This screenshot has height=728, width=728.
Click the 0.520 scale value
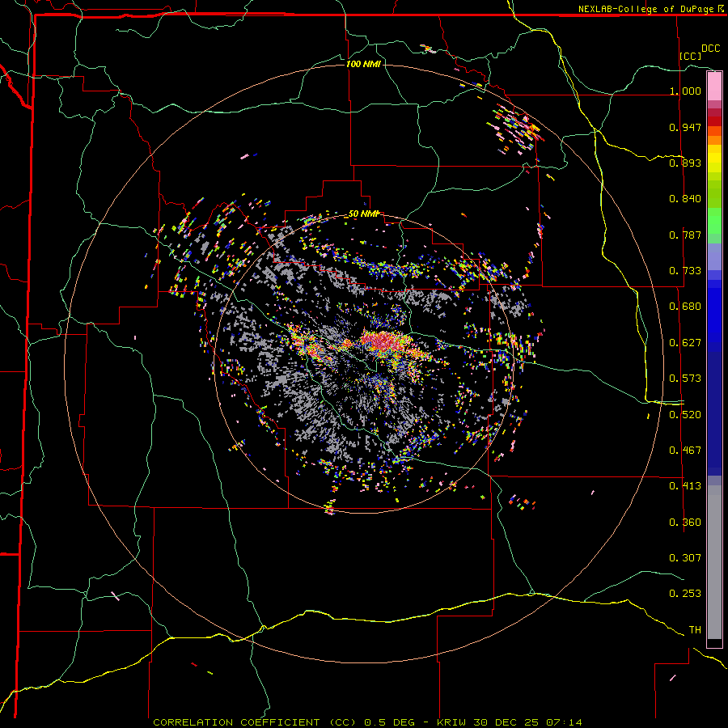pos(685,415)
